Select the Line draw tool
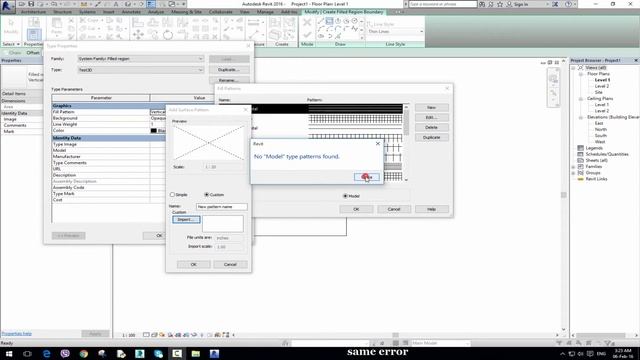 (321, 21)
